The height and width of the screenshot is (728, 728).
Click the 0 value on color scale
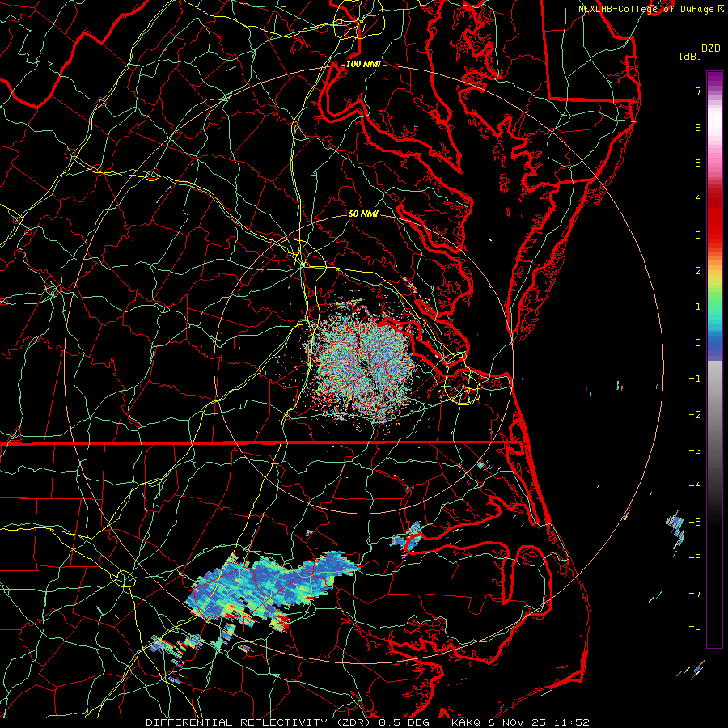(698, 343)
